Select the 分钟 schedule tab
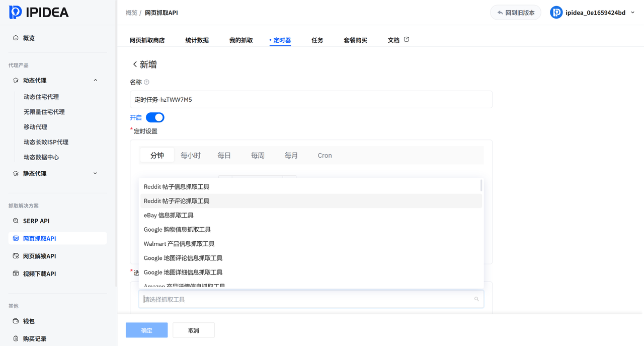 point(157,155)
